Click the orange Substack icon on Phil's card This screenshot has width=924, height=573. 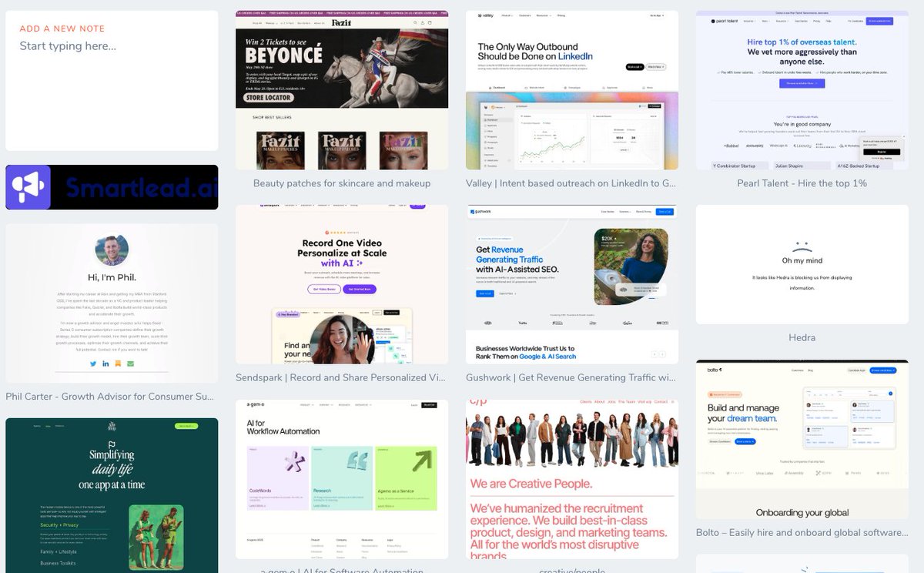118,364
